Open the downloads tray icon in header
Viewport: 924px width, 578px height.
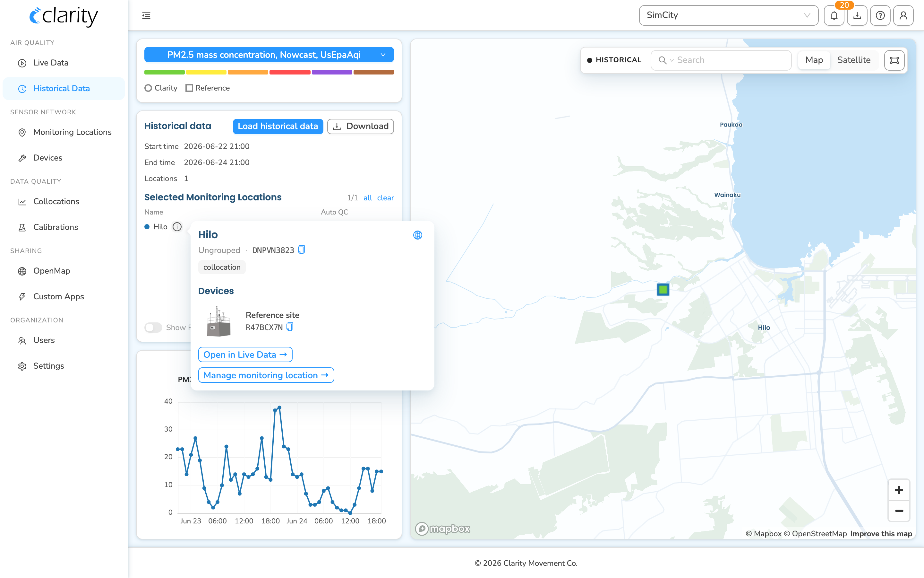pos(857,15)
